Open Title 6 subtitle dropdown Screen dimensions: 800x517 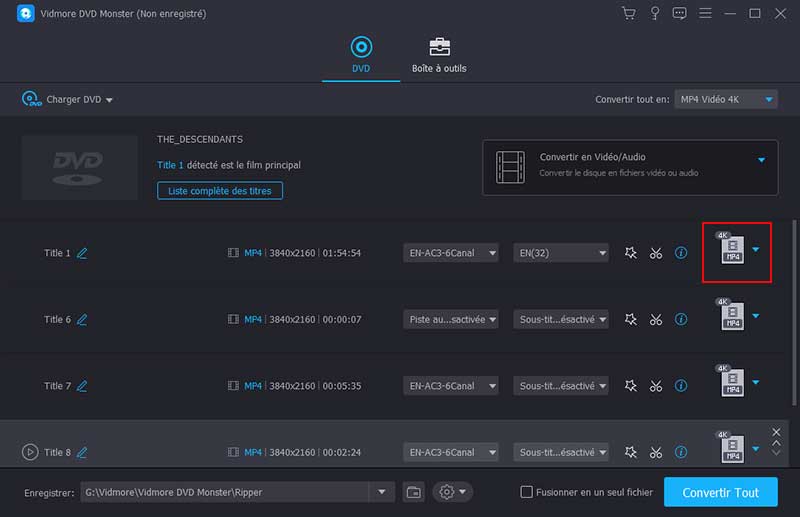click(x=561, y=319)
